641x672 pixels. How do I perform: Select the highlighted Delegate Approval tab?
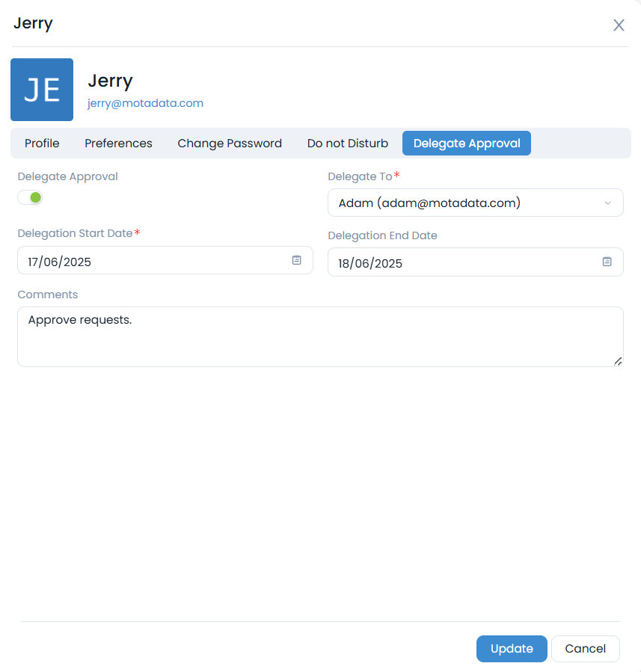point(467,144)
